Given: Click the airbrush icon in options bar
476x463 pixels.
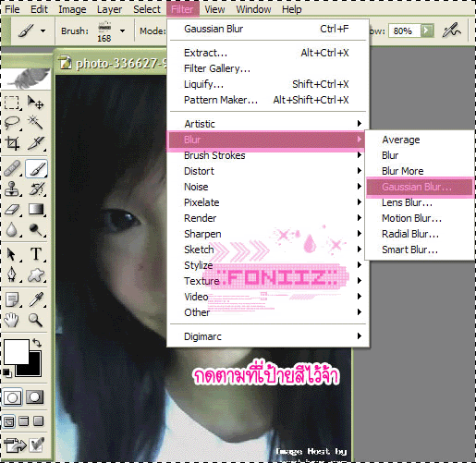Looking at the screenshot, I should [x=451, y=30].
